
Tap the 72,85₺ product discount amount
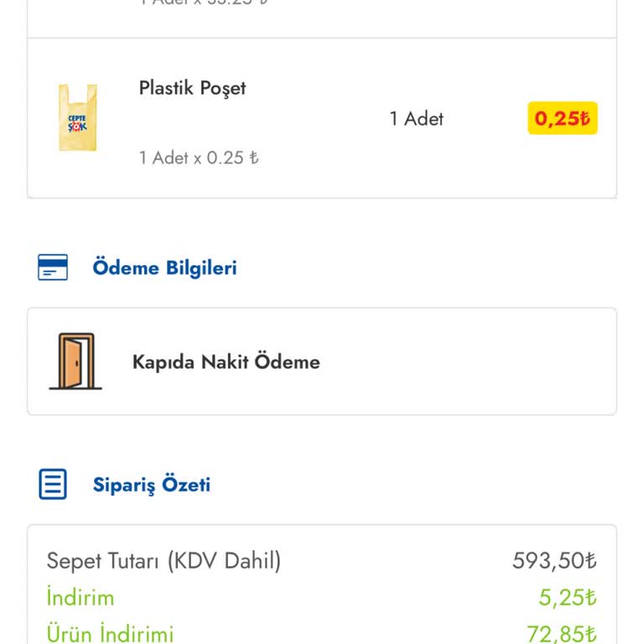coord(561,633)
